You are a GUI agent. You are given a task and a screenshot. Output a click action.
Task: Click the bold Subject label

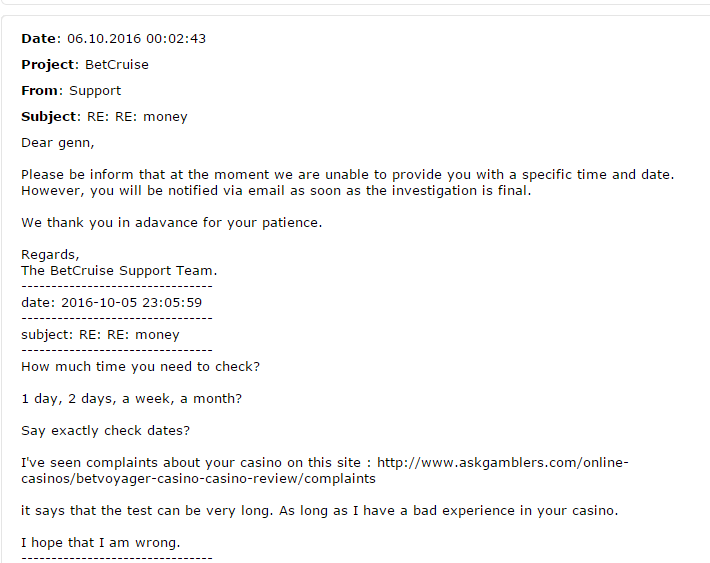tap(49, 117)
